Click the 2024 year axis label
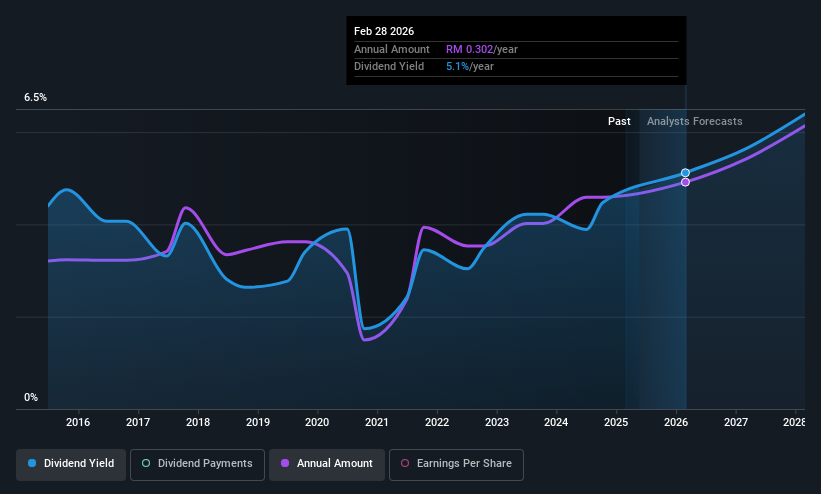821x494 pixels. pos(556,422)
